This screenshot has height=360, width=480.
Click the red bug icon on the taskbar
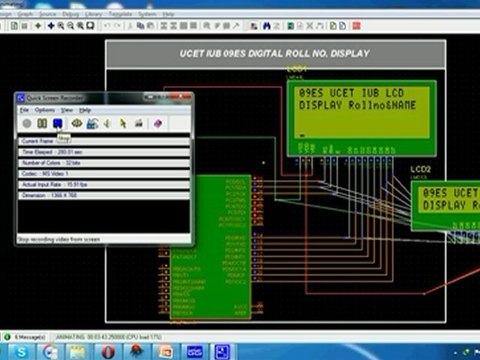[136, 352]
